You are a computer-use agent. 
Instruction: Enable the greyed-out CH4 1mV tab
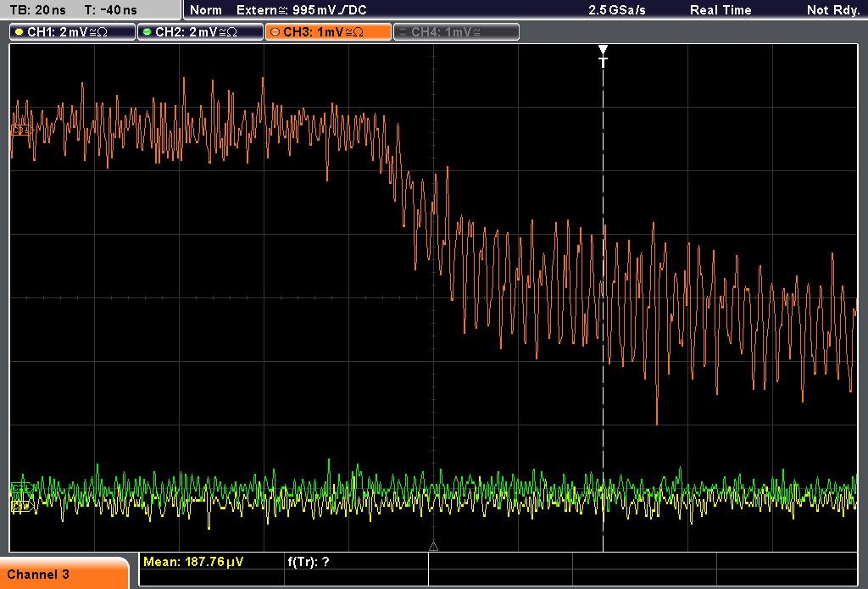click(x=456, y=32)
